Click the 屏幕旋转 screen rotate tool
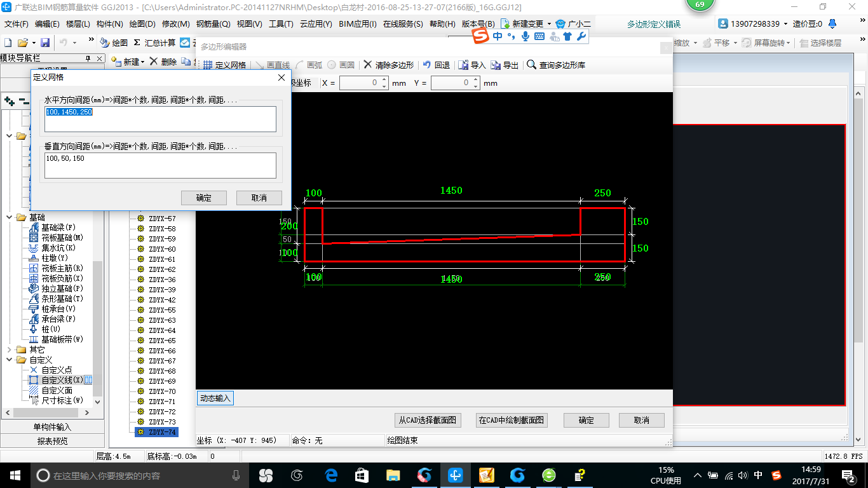Viewport: 868px width, 488px height. (x=763, y=43)
